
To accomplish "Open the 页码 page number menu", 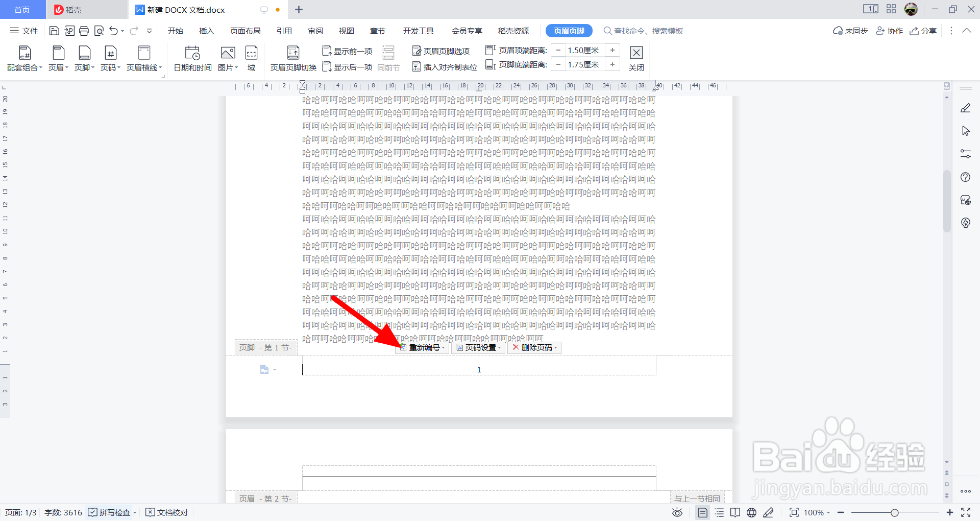I will pos(111,58).
